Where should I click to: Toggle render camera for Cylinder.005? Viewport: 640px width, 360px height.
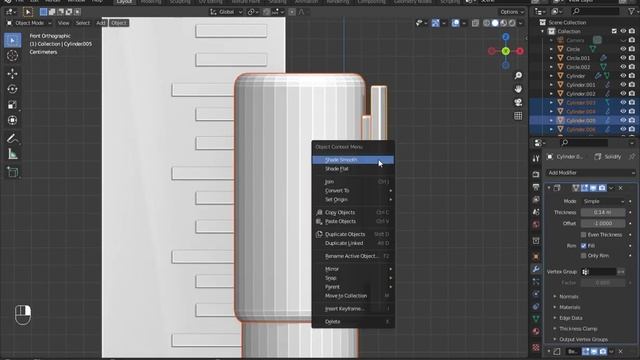(632, 120)
